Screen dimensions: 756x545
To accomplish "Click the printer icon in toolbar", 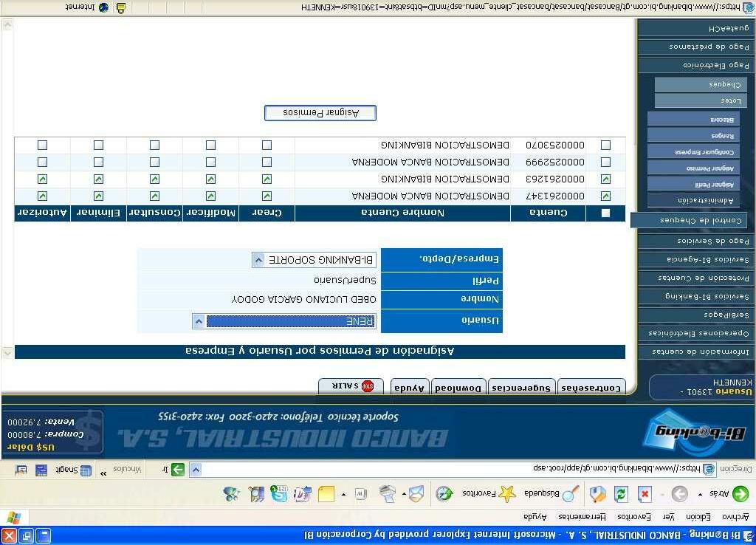I will [x=387, y=494].
